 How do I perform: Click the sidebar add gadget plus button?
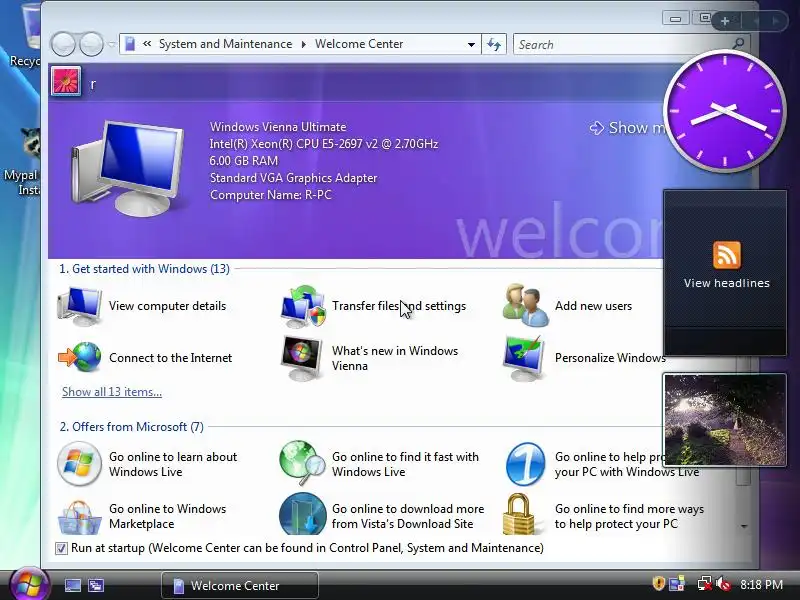tap(725, 21)
